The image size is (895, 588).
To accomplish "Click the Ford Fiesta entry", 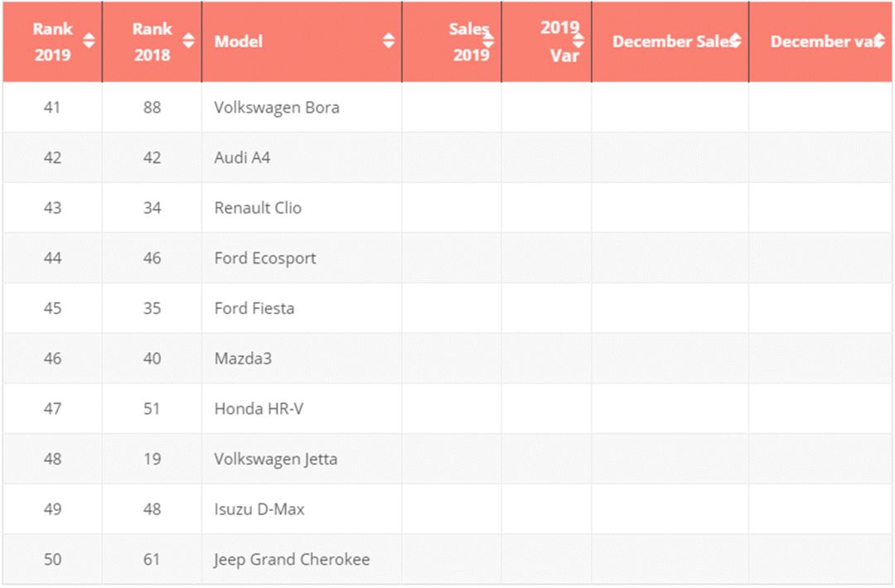I will click(x=254, y=308).
